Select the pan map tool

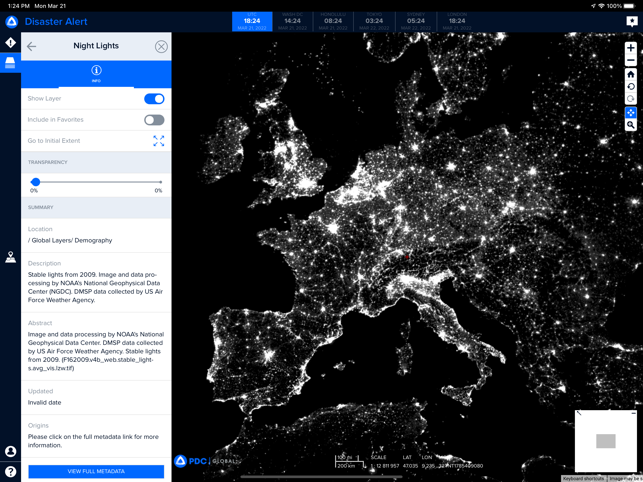click(x=631, y=112)
